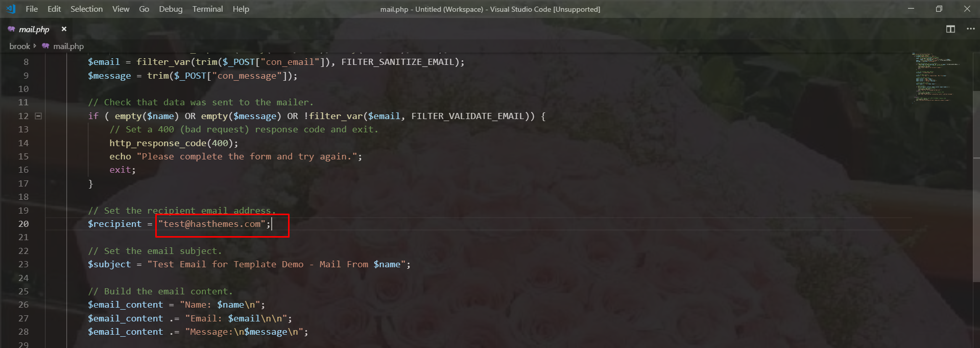This screenshot has height=348, width=980.
Task: Collapse the if block on line 12
Action: click(38, 116)
